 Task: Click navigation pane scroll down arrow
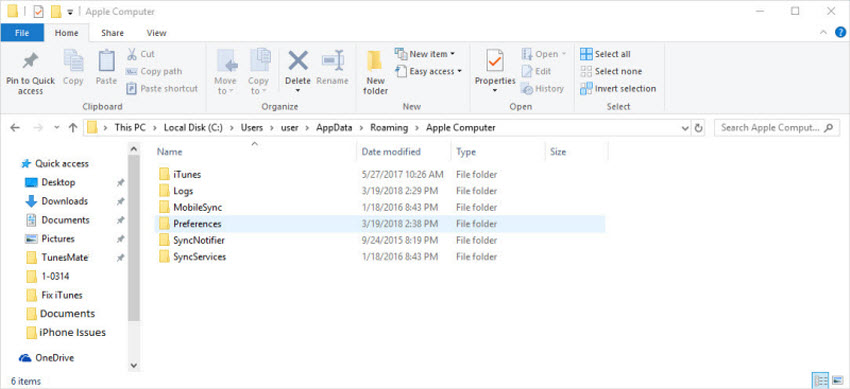coord(134,365)
